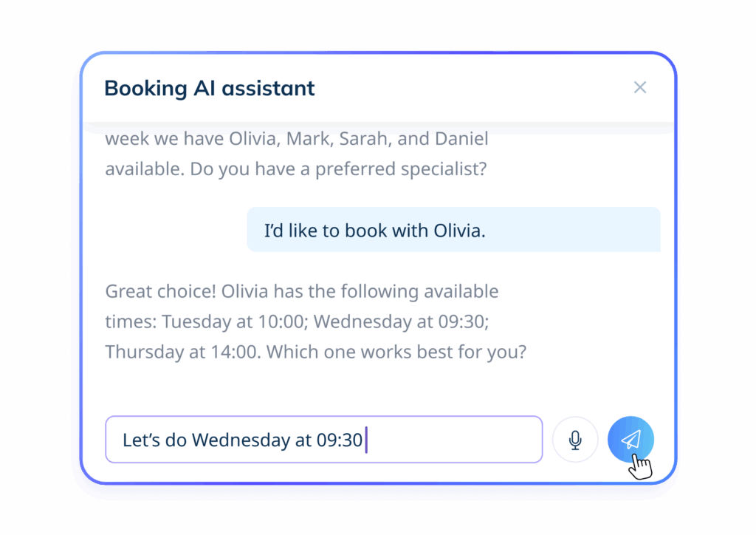Click the Booking AI assistant title

point(208,88)
